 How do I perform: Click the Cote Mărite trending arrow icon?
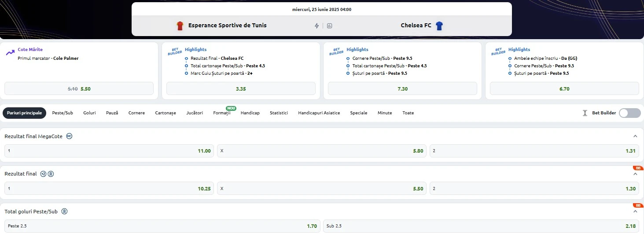pyautogui.click(x=10, y=53)
